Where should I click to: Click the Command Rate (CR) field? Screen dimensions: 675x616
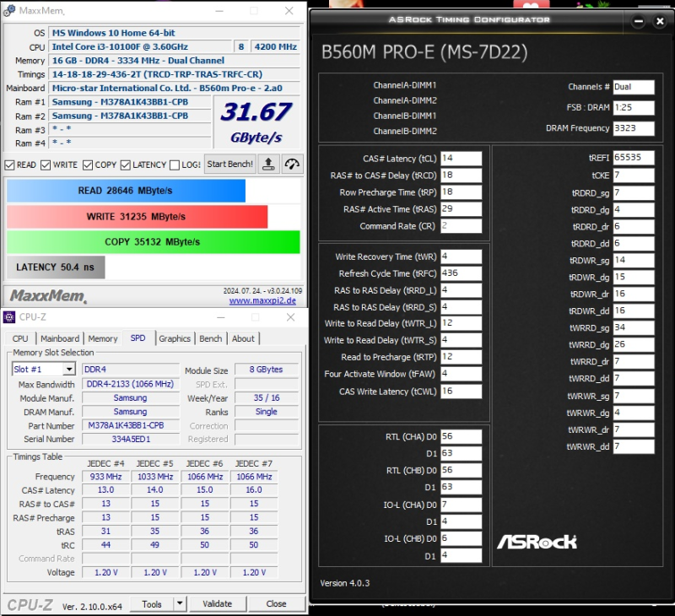point(461,225)
